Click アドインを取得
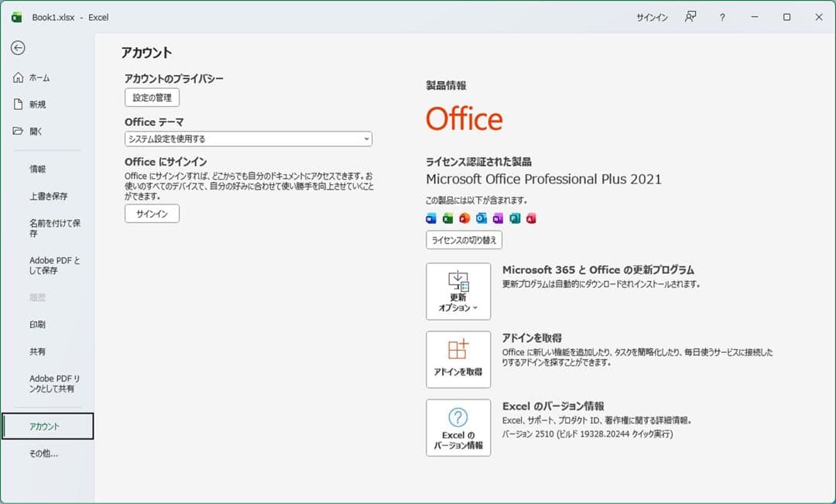The height and width of the screenshot is (504, 836). [457, 359]
